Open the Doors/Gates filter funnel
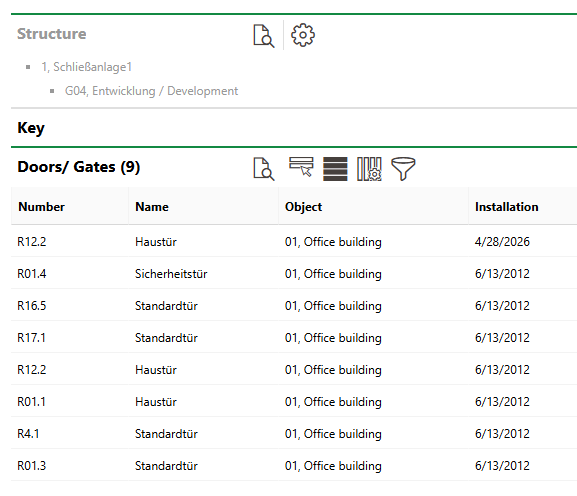The image size is (577, 496). pyautogui.click(x=403, y=169)
